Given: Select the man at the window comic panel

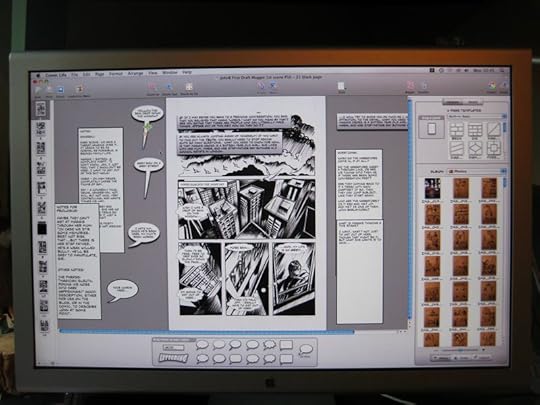Looking at the screenshot, I should tap(293, 278).
